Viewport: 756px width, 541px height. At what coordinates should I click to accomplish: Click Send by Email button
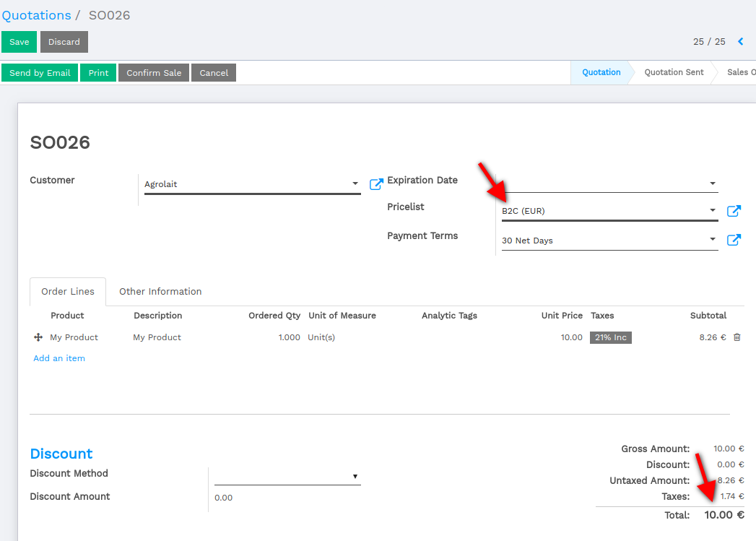[40, 73]
